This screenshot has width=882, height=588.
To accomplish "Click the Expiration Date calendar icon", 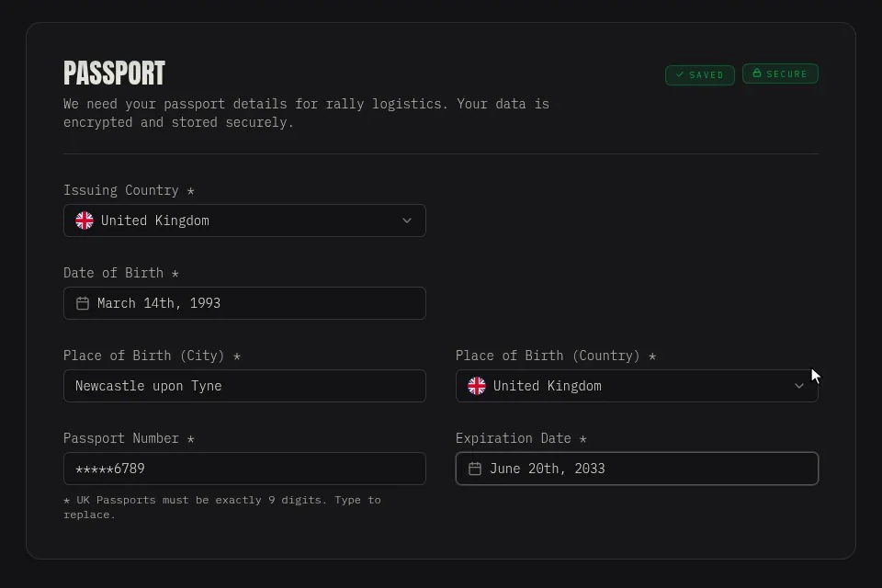I will pyautogui.click(x=475, y=469).
